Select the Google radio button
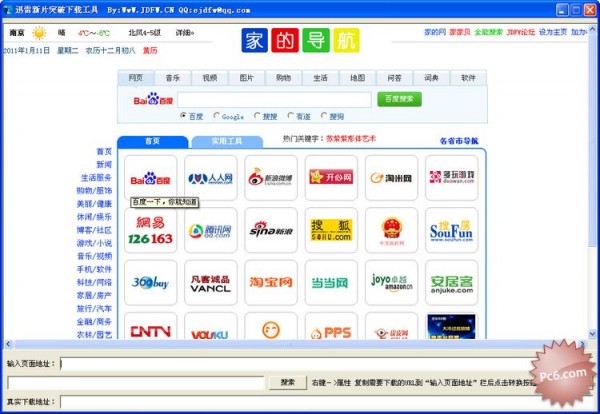600x414 pixels. click(217, 116)
